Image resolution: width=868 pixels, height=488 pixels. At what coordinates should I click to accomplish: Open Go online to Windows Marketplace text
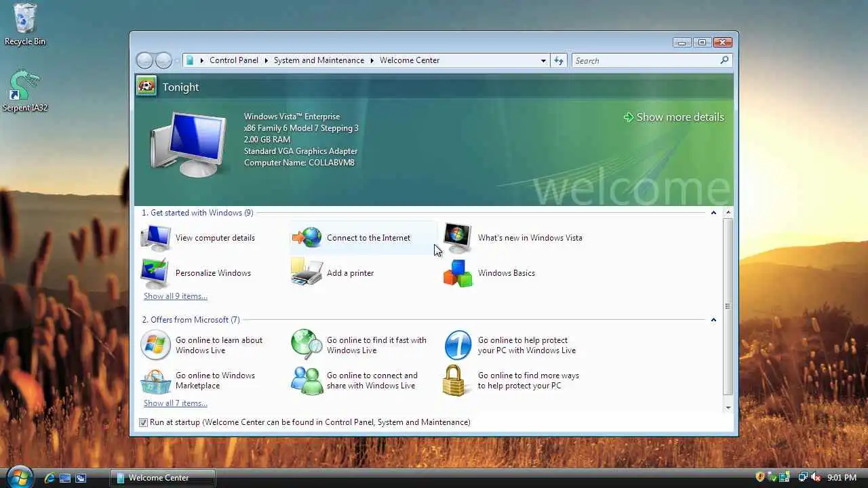pyautogui.click(x=215, y=380)
